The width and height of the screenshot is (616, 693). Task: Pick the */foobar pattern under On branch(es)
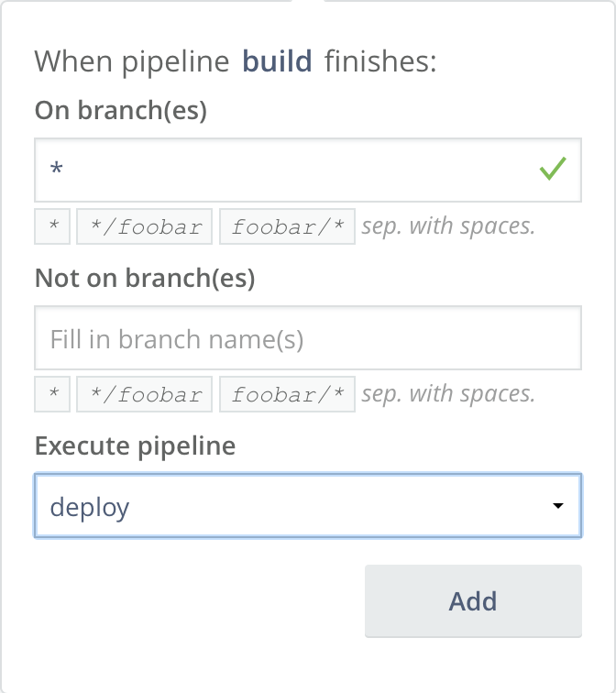tap(145, 226)
